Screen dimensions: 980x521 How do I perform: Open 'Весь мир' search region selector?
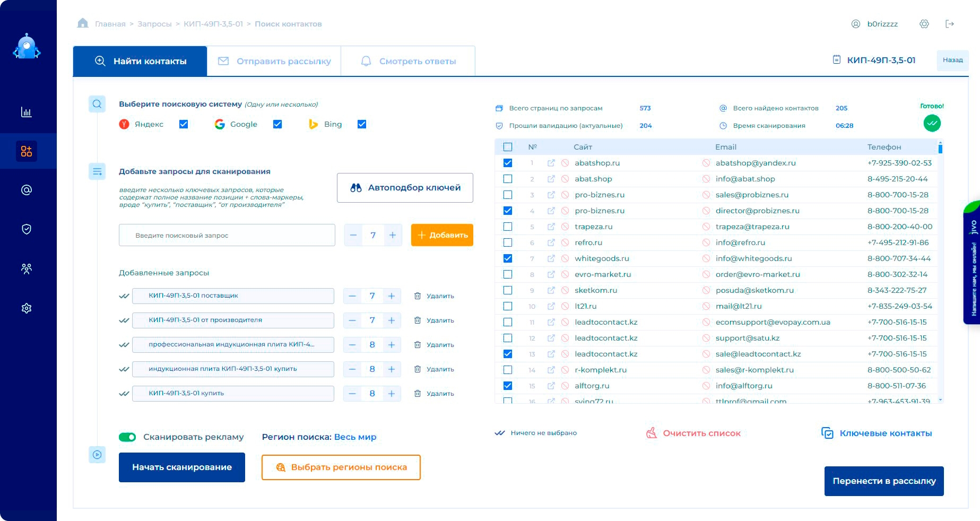pyautogui.click(x=355, y=437)
